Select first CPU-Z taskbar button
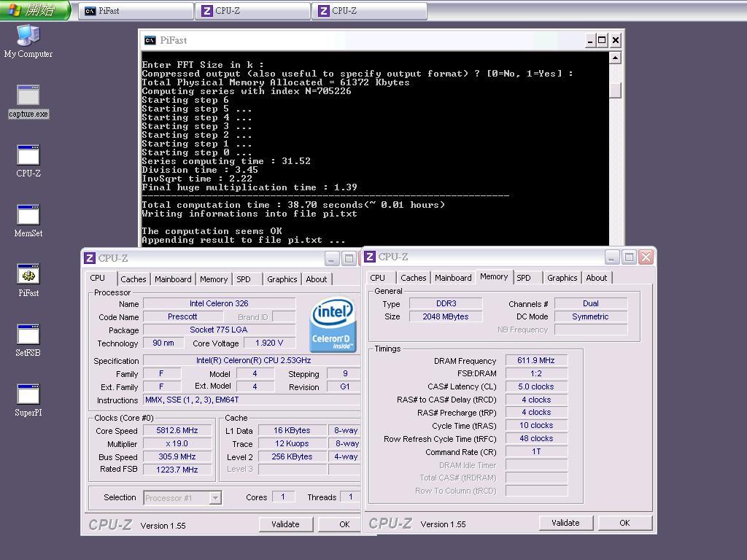 [253, 11]
